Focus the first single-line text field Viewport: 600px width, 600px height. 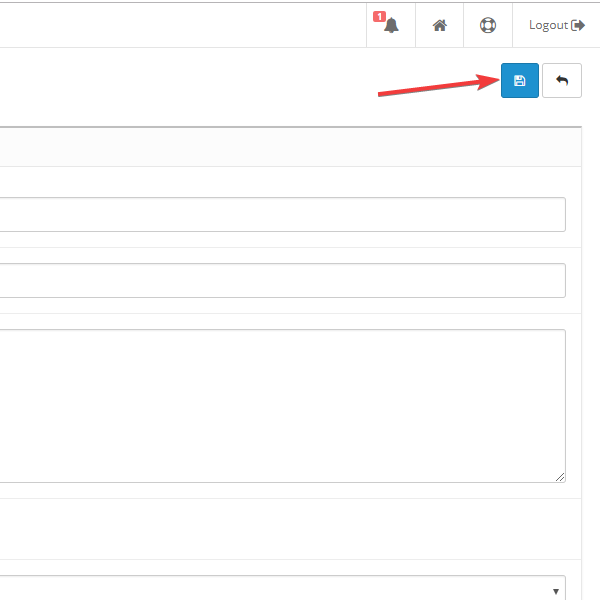[x=280, y=214]
